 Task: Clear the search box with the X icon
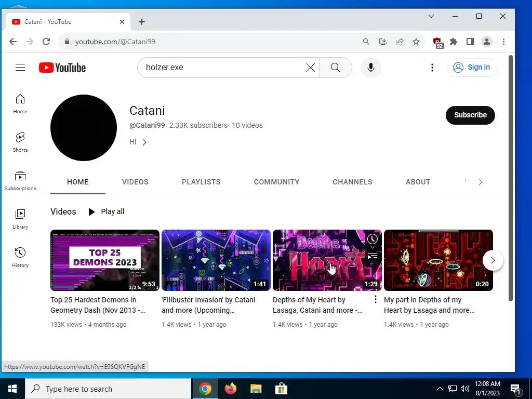311,68
